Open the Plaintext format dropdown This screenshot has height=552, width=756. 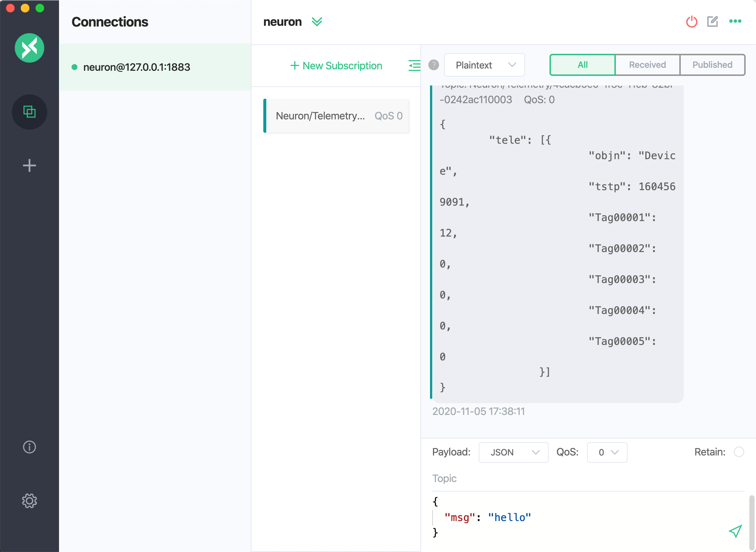[x=485, y=65]
